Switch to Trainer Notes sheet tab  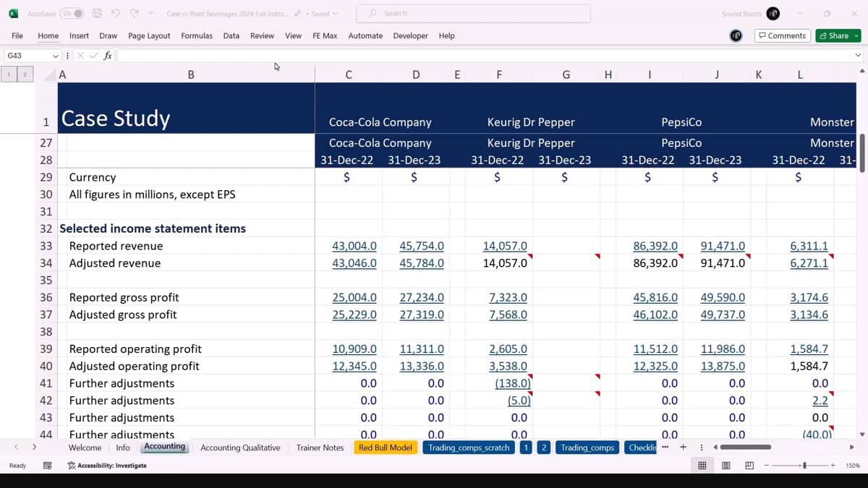click(320, 448)
